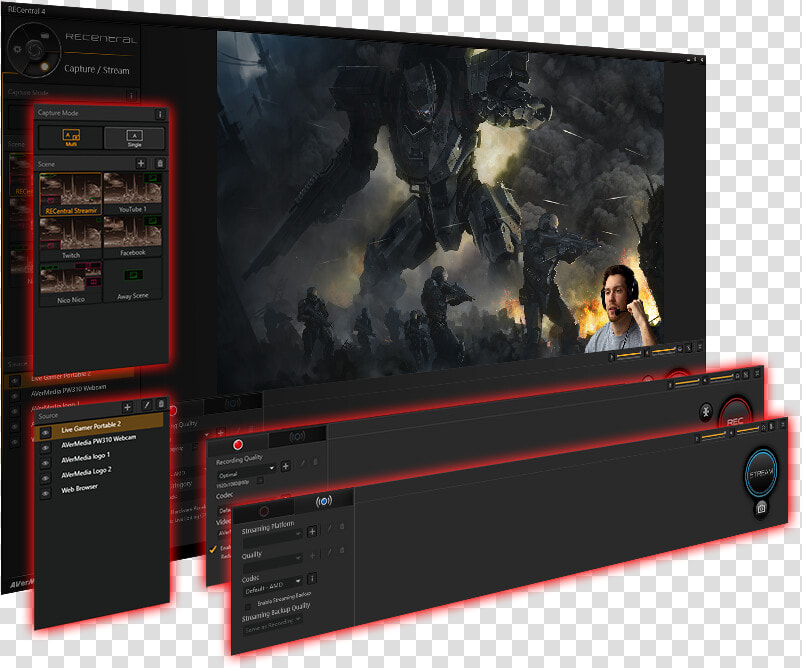Open Streaming Backup Quality dropdown
The width and height of the screenshot is (802, 668).
[273, 625]
